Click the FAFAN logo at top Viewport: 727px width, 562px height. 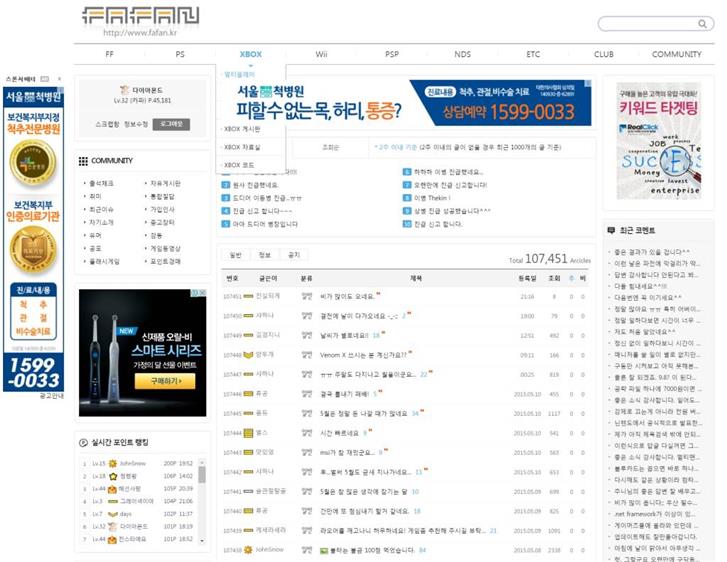[139, 16]
